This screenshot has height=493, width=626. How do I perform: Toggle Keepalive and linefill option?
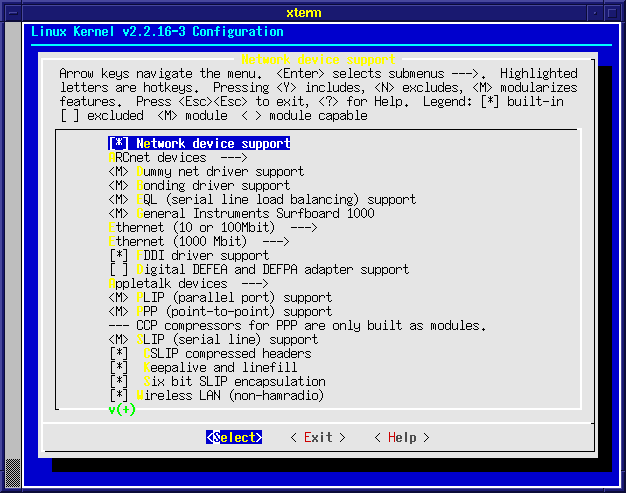point(119,368)
